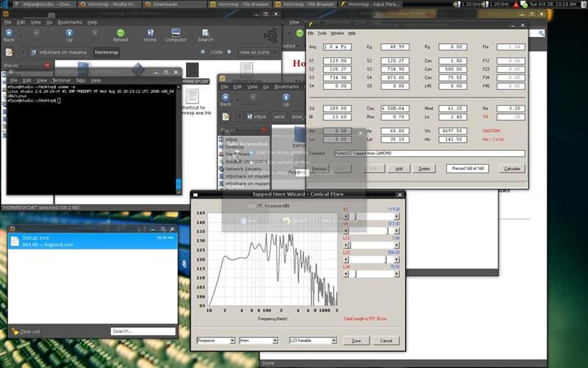This screenshot has width=588, height=368.
Task: Switch to the Downloads task in top panel
Action: point(174,4)
